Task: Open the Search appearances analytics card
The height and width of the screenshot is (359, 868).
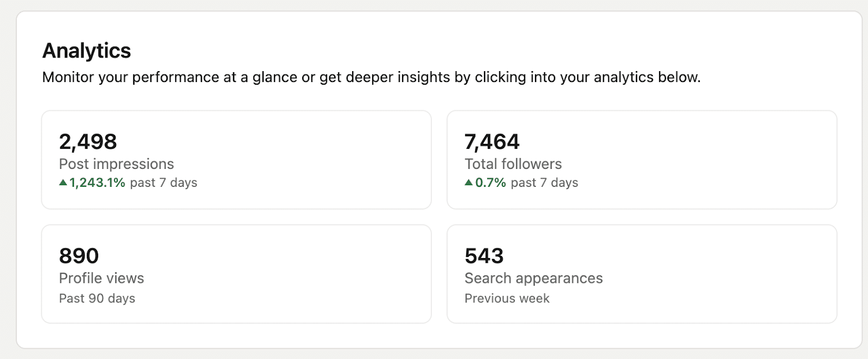Action: pos(642,273)
